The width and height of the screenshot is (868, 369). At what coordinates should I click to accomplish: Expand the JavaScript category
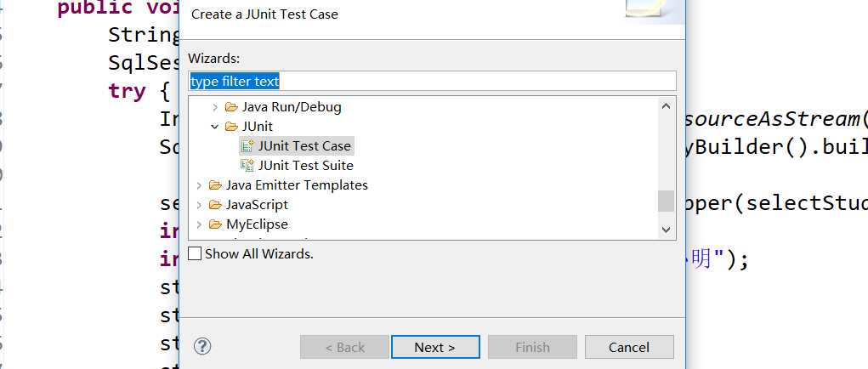click(x=199, y=205)
